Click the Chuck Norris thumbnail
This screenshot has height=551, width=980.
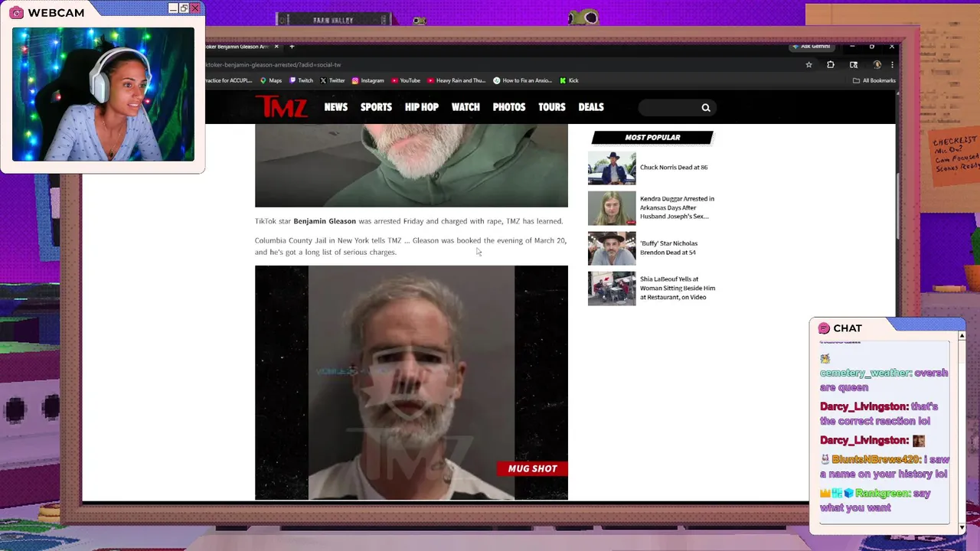[x=612, y=168]
